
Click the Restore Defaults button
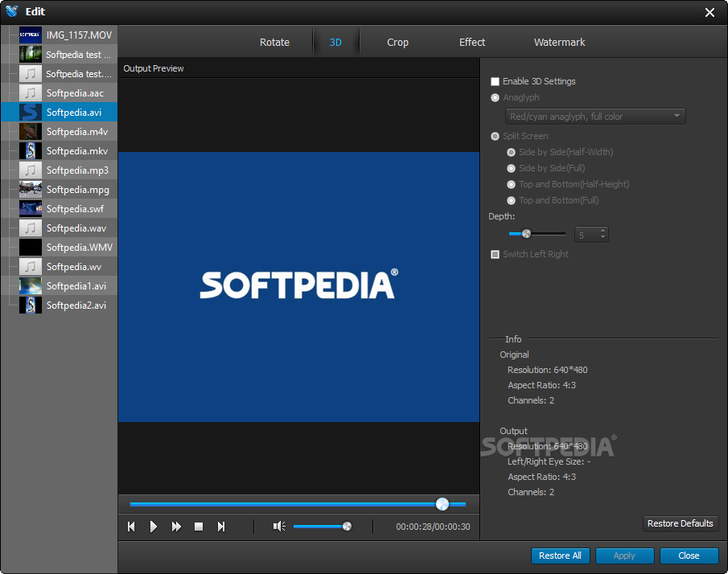pos(681,523)
